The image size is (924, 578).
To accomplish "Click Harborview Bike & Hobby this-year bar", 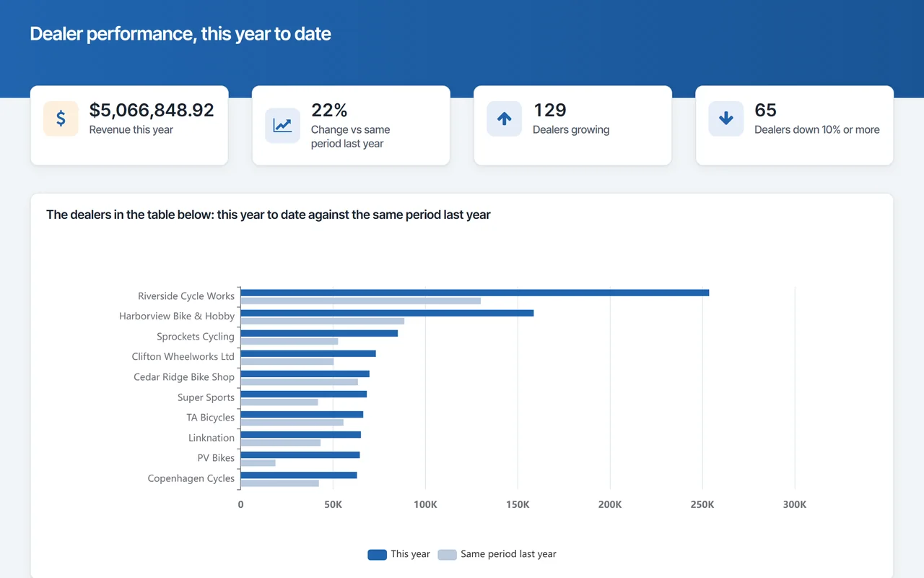I will [x=388, y=313].
